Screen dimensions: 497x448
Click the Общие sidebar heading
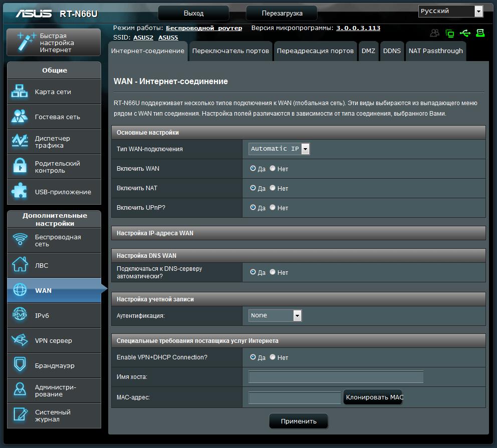tap(54, 70)
